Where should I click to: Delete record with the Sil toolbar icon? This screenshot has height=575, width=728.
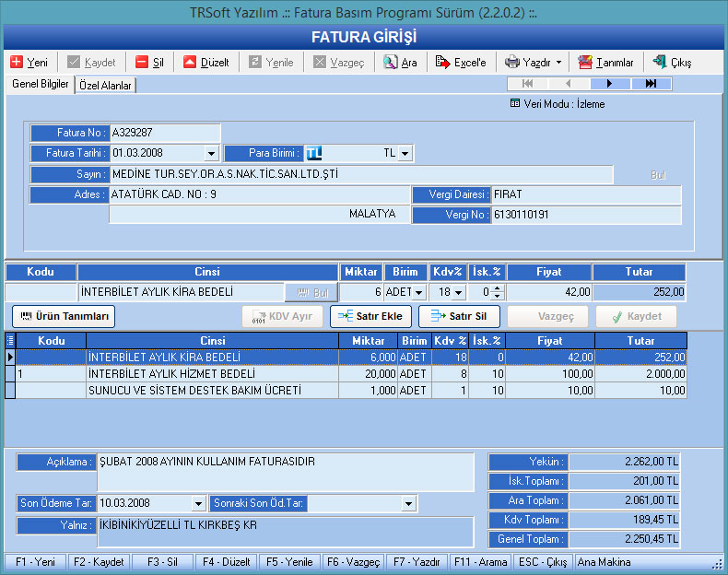(142, 62)
